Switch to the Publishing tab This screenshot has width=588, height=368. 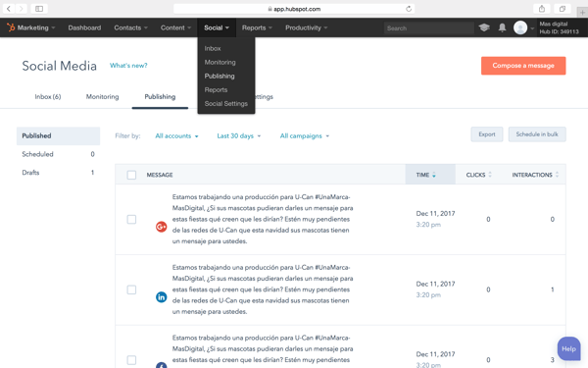coord(160,97)
